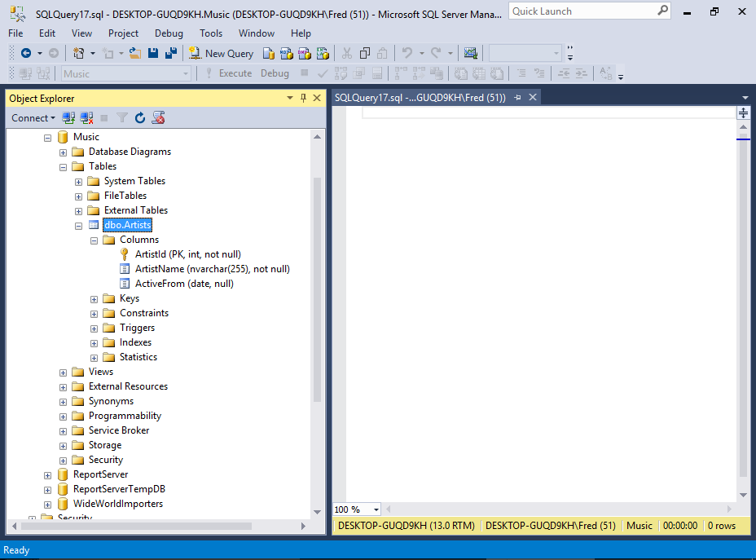Expand the Keys folder
The height and width of the screenshot is (560, 756).
pos(94,298)
